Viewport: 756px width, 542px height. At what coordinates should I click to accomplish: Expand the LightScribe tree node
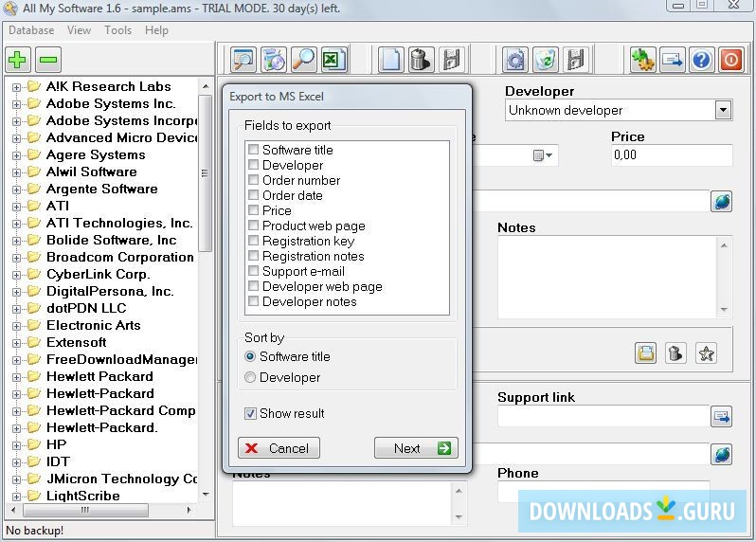point(16,497)
